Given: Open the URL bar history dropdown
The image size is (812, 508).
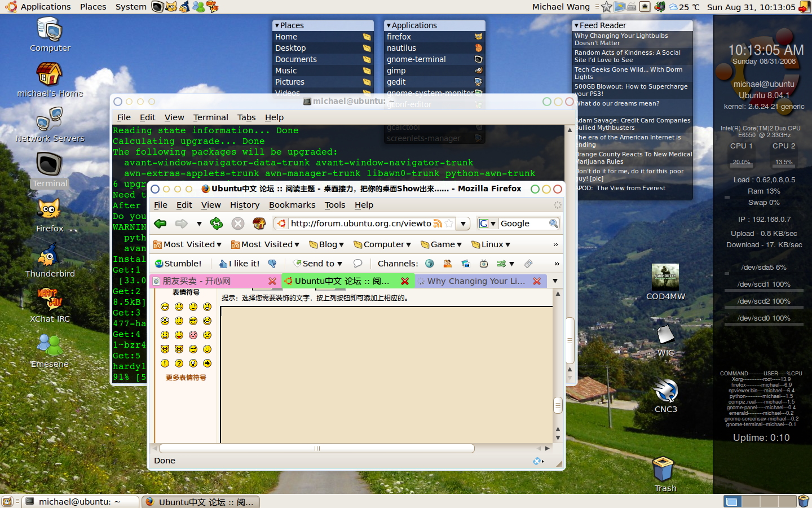Looking at the screenshot, I should coord(463,224).
